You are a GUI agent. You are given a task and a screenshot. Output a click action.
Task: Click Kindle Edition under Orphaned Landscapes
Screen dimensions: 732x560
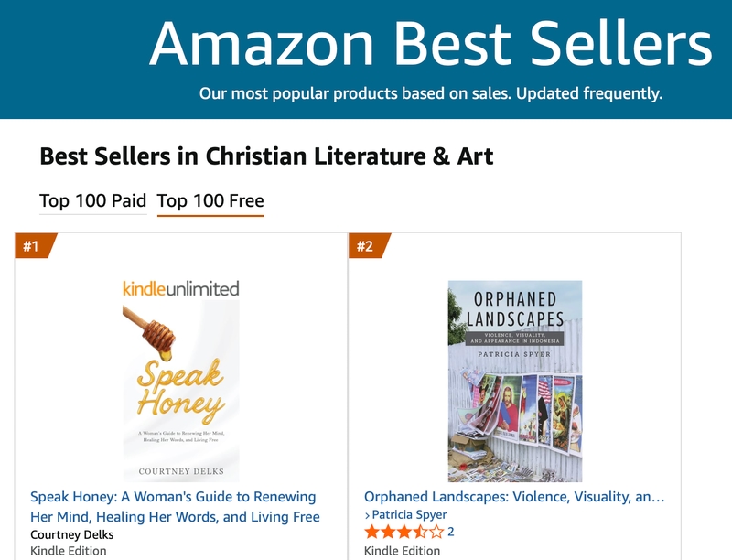coord(403,551)
